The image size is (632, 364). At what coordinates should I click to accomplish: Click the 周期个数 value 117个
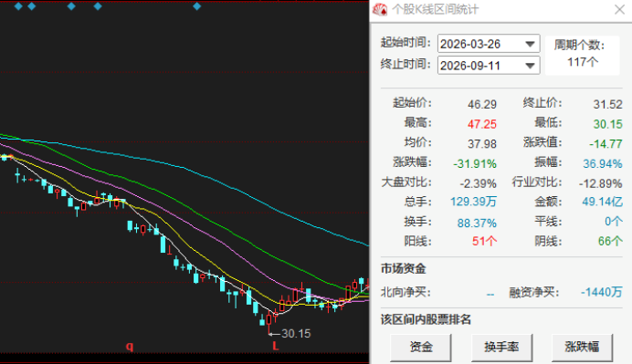(x=583, y=62)
